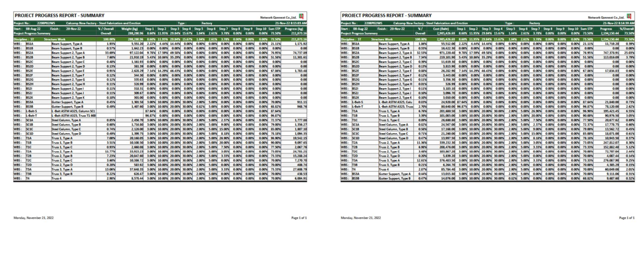
Task: Select the '%/Overall' header in the Cost report
Action: tap(626, 28)
